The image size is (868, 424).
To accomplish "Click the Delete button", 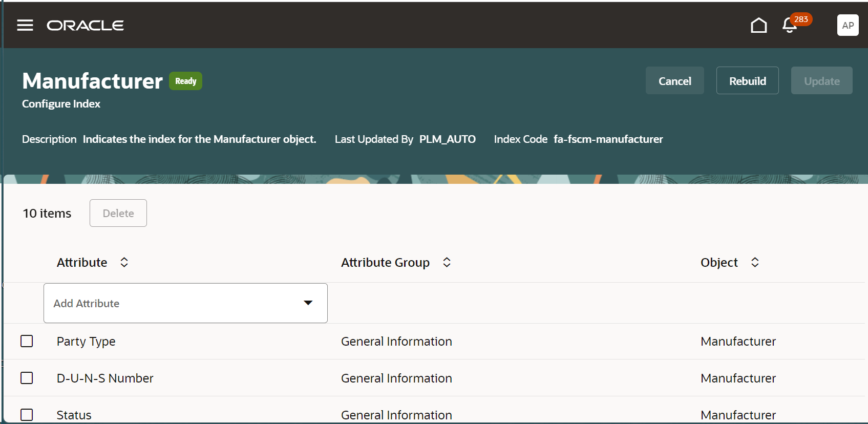I will click(118, 213).
